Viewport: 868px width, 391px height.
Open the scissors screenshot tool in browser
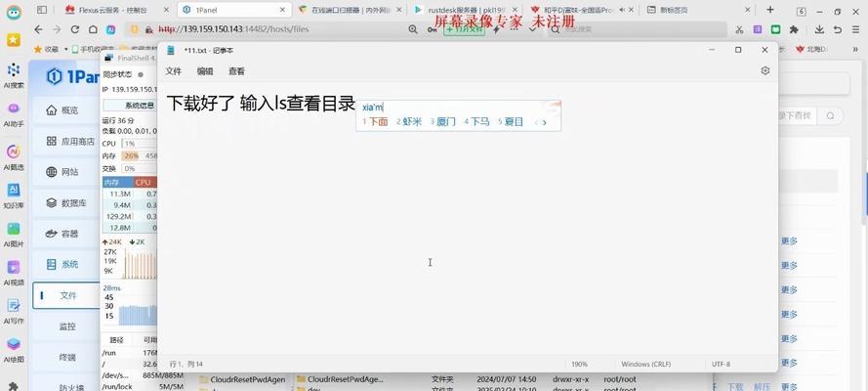(739, 29)
